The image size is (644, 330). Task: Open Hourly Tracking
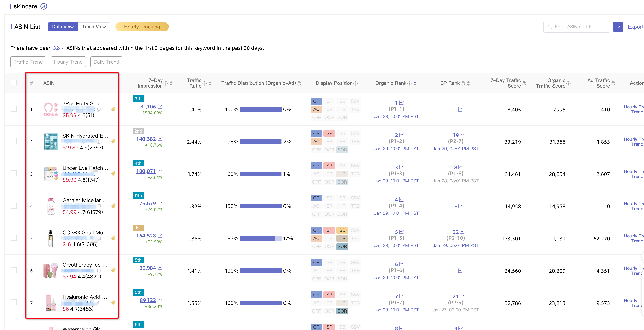(x=142, y=27)
